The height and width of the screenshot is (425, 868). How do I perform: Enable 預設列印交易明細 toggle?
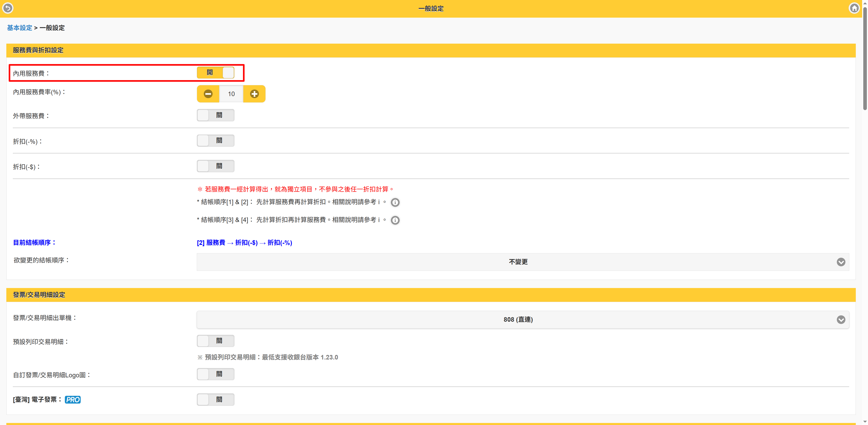(215, 341)
